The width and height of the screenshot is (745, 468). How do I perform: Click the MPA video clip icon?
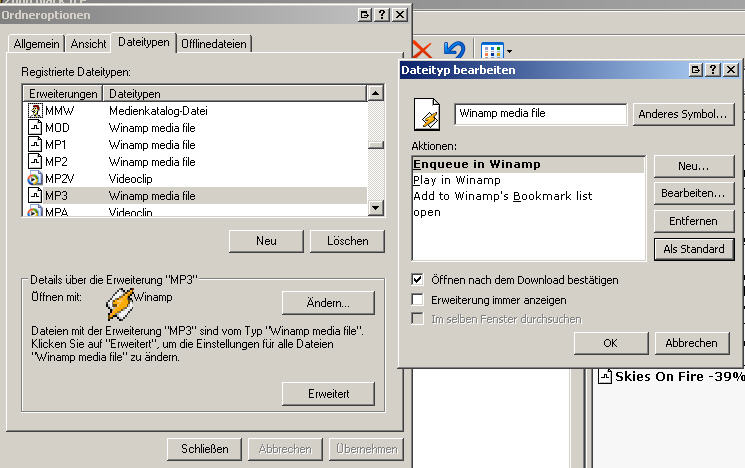(35, 211)
